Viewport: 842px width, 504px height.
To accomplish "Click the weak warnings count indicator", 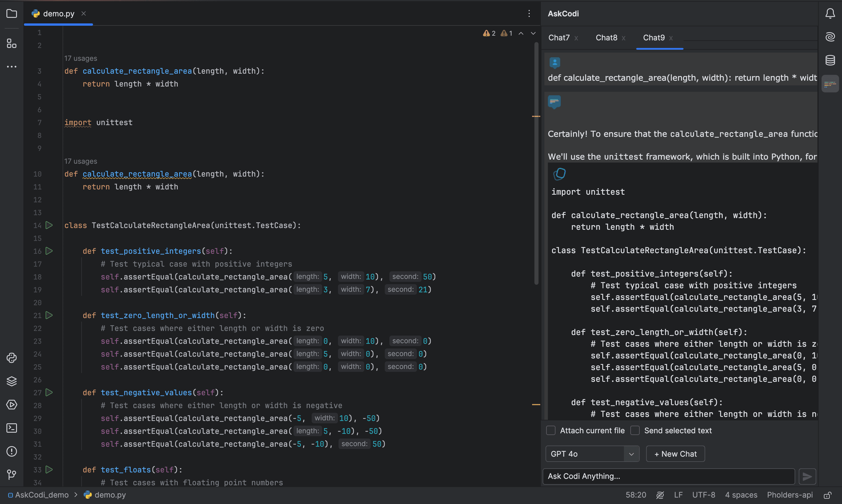I will 507,33.
